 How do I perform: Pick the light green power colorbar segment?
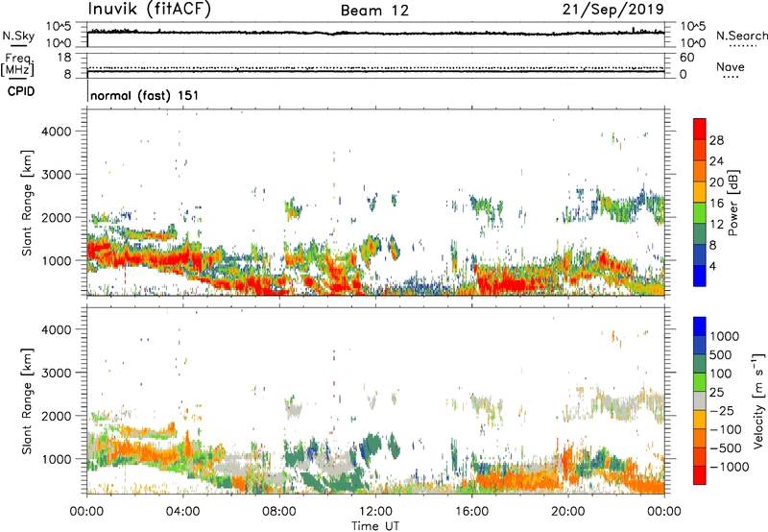point(700,213)
